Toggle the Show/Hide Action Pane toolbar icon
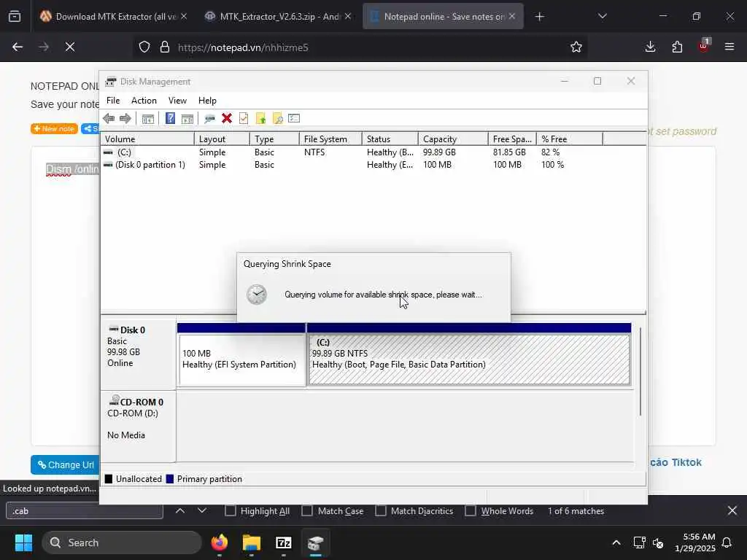Viewport: 747px width, 560px height. tap(187, 119)
